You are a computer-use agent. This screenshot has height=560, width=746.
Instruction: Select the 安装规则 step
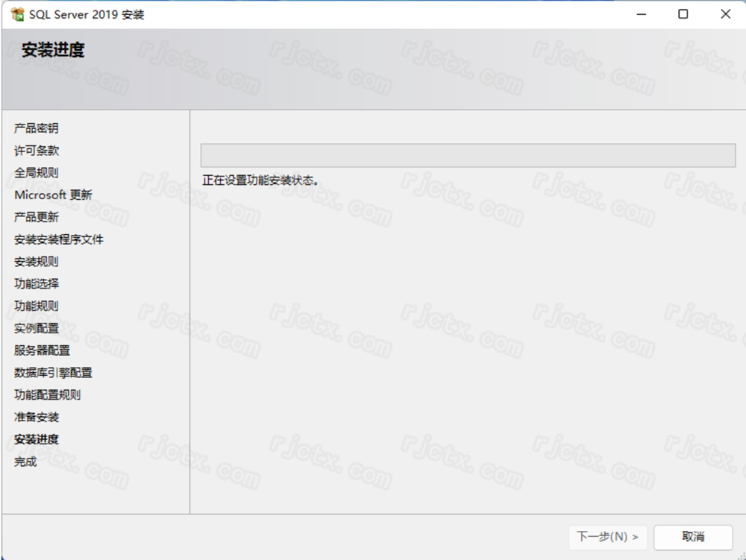point(37,262)
